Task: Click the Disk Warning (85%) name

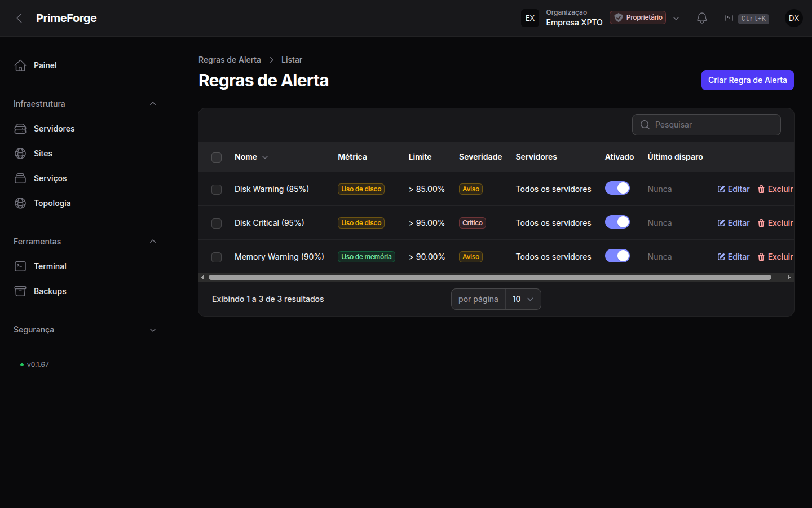Action: click(x=272, y=189)
